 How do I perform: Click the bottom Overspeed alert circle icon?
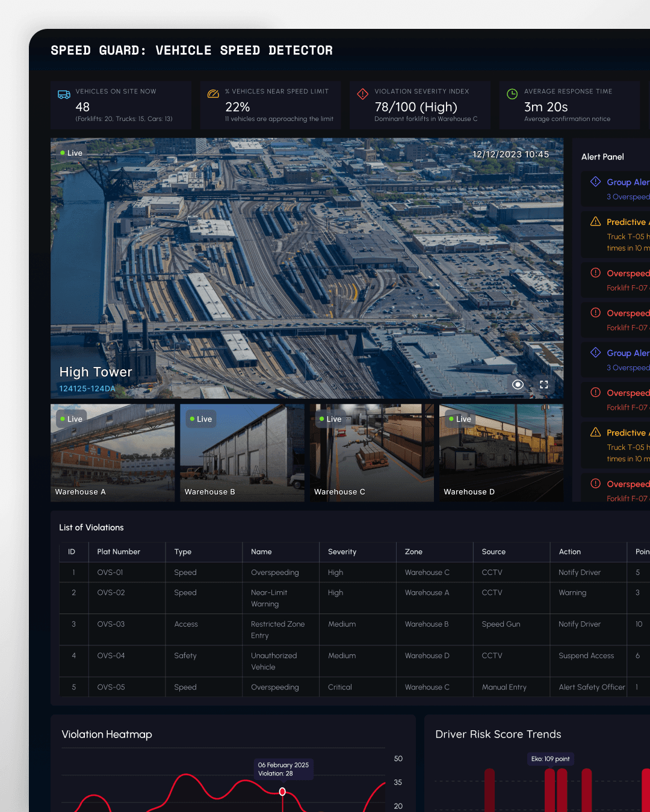coord(596,483)
